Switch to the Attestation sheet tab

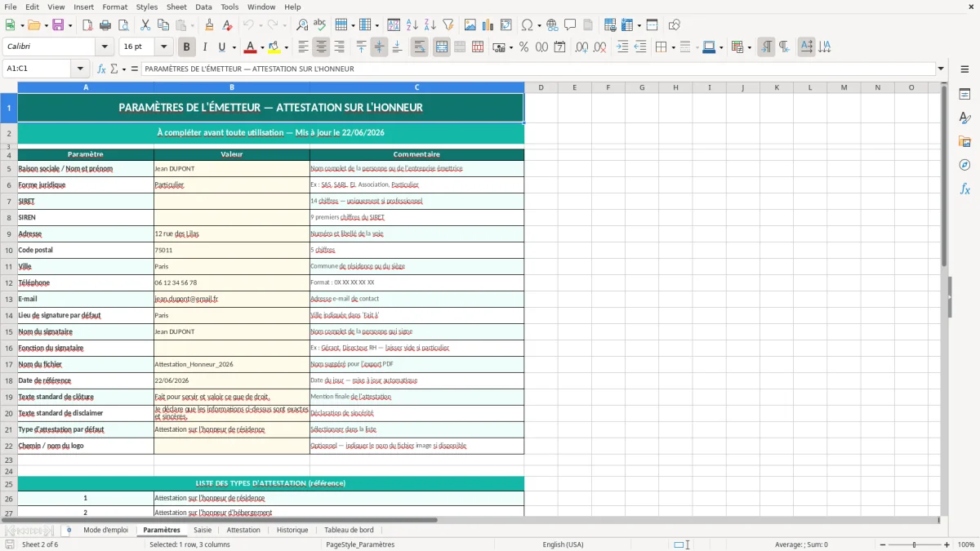243,531
